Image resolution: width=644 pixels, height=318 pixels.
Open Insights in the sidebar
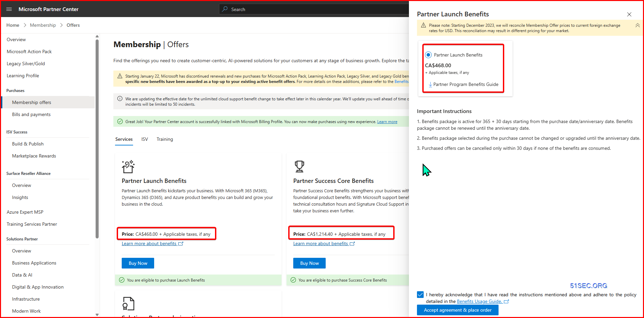20,197
